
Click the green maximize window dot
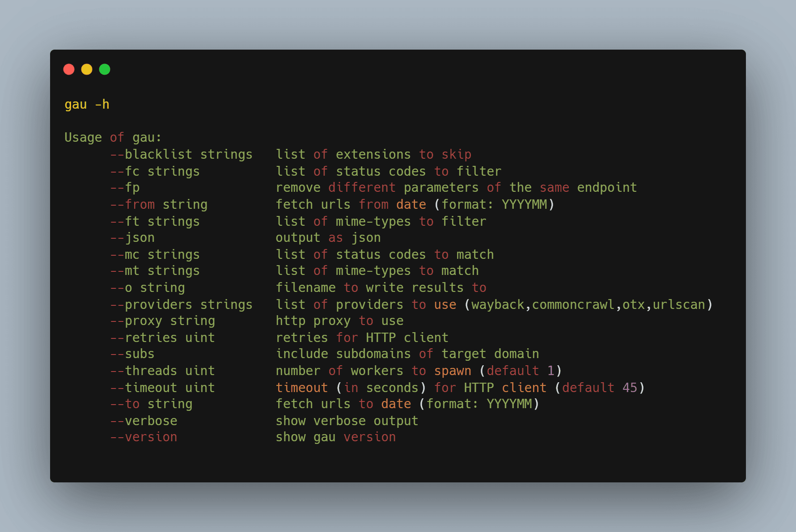tap(105, 69)
